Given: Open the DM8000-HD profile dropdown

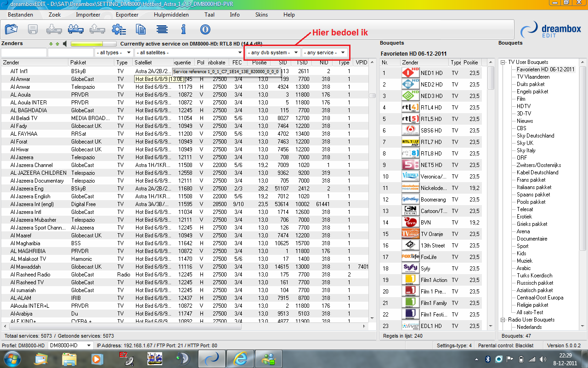Looking at the screenshot, I should coord(70,345).
